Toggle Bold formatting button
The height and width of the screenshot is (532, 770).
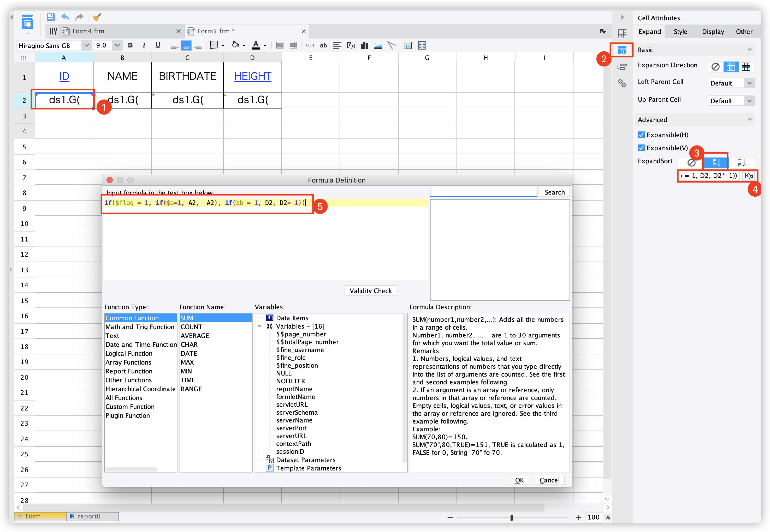(130, 45)
